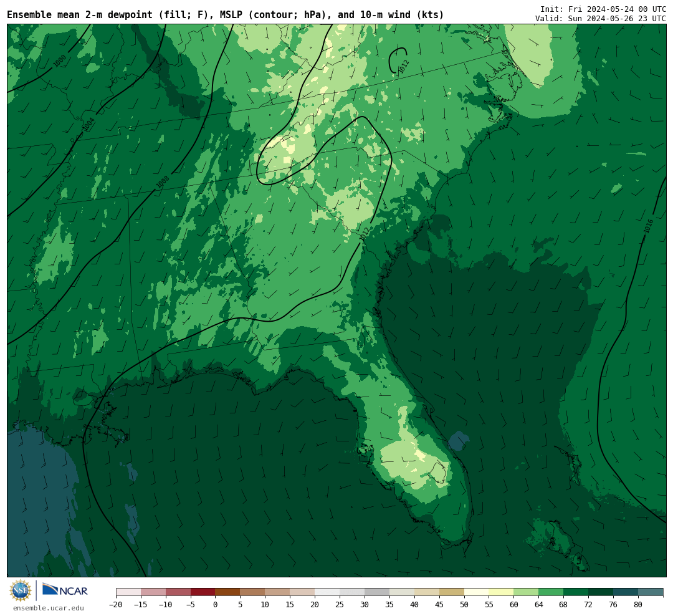
Task: Click the dark red swatch between -5 and 0
Action: click(x=203, y=592)
